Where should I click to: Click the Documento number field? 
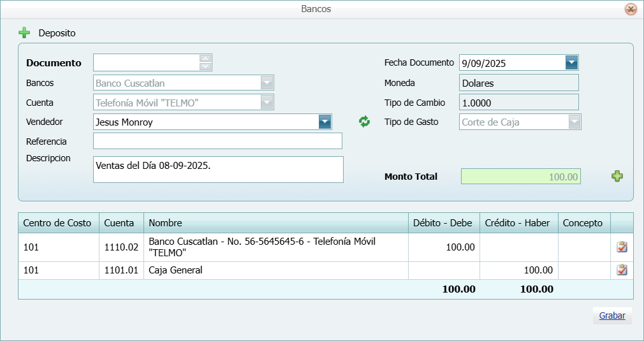pos(146,62)
